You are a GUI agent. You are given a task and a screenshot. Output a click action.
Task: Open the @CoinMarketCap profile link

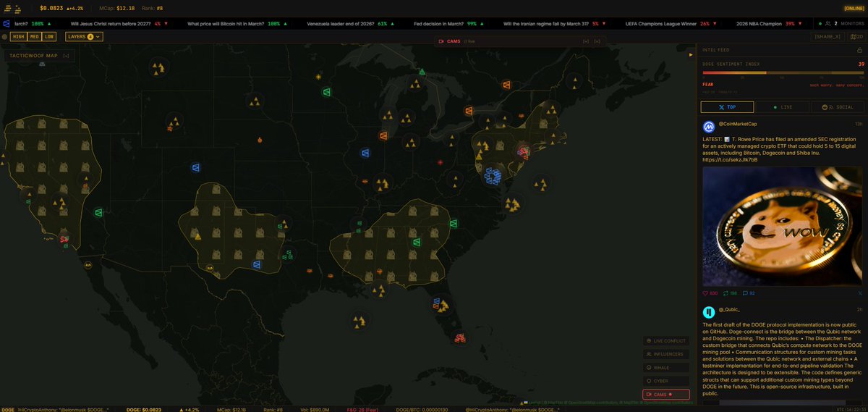click(x=738, y=124)
